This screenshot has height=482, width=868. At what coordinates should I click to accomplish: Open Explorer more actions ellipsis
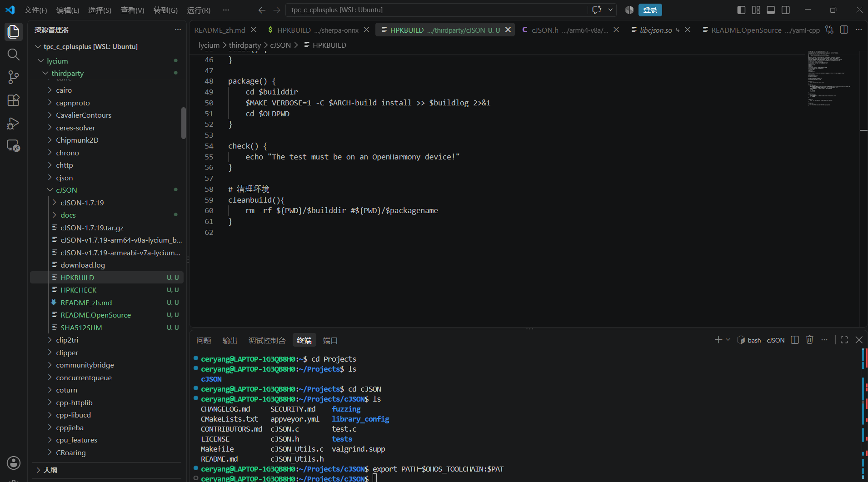coord(178,30)
